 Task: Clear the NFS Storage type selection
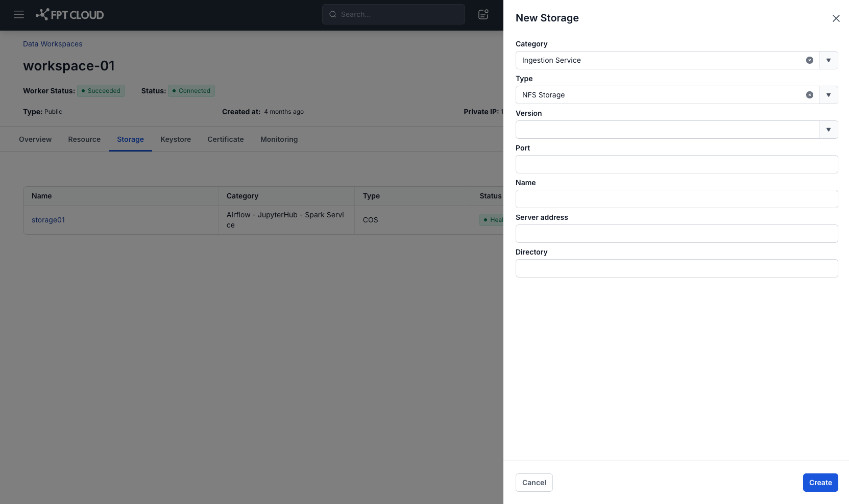tap(810, 95)
